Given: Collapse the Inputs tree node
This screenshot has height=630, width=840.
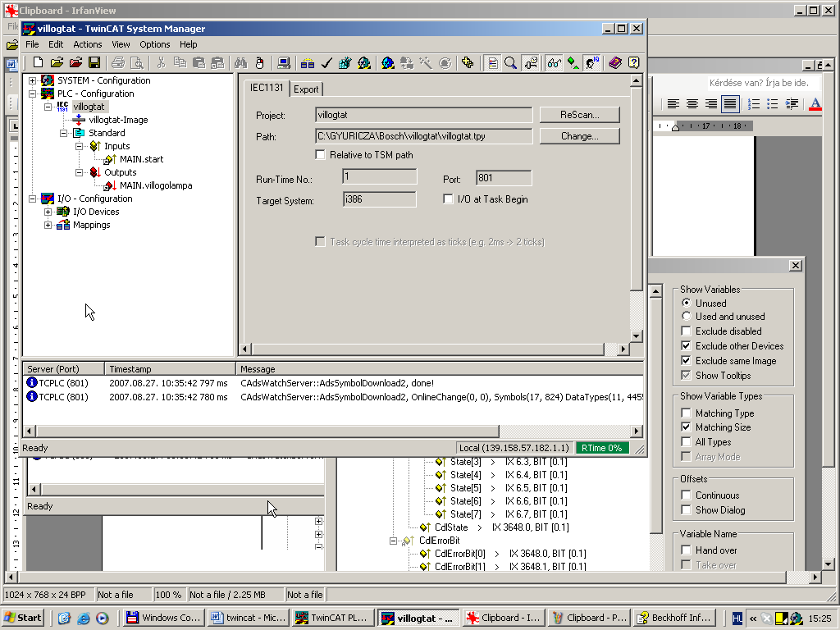Looking at the screenshot, I should (x=79, y=146).
